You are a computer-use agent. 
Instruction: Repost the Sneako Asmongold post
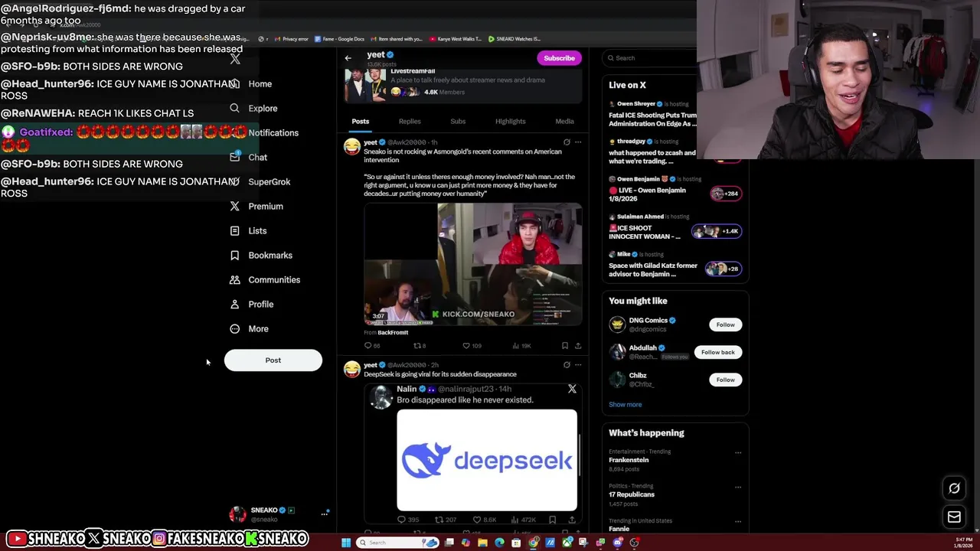pos(420,346)
